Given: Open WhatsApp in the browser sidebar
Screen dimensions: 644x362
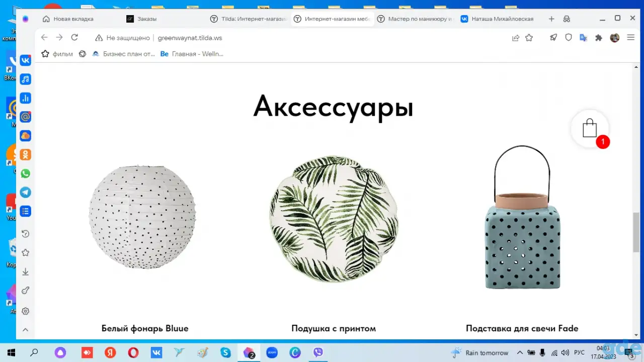Looking at the screenshot, I should click(26, 173).
